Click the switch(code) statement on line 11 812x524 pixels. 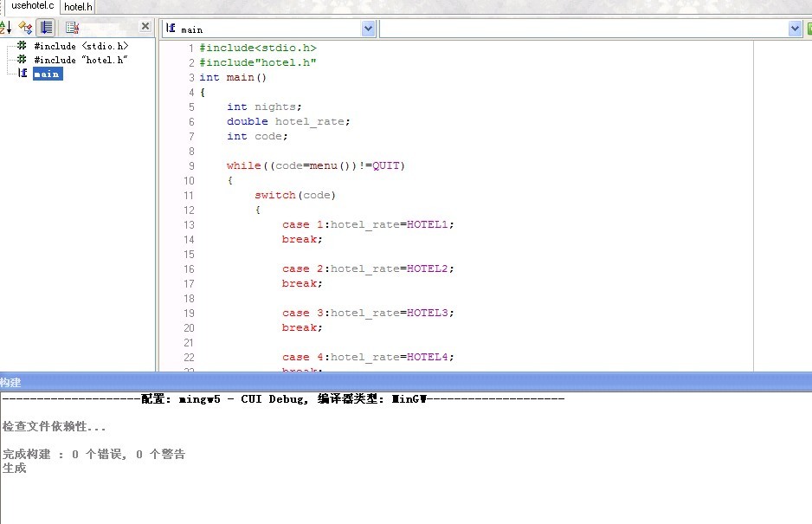[x=294, y=195]
